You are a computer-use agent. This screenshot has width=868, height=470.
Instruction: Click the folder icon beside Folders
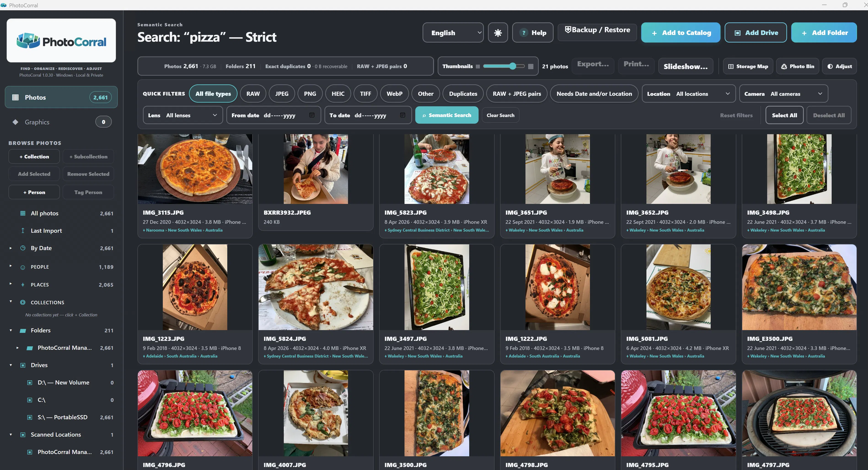pyautogui.click(x=23, y=331)
